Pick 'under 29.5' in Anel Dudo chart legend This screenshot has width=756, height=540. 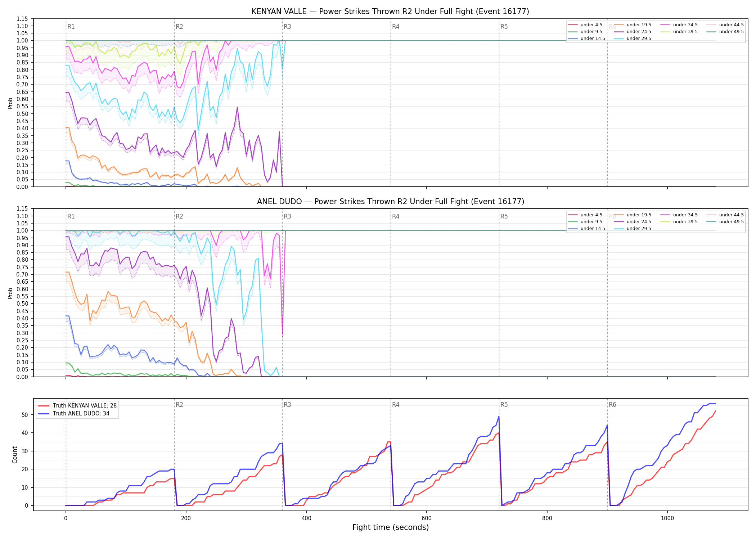[633, 229]
